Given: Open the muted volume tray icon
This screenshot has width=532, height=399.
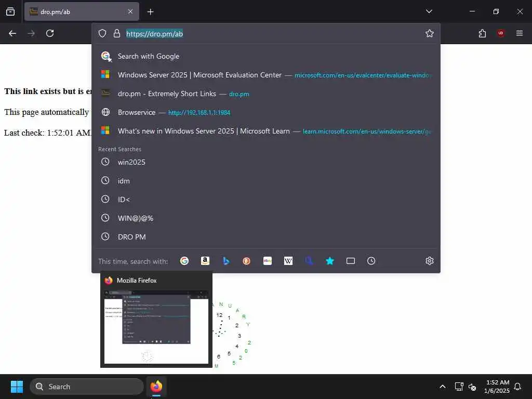Looking at the screenshot, I should coord(472,387).
